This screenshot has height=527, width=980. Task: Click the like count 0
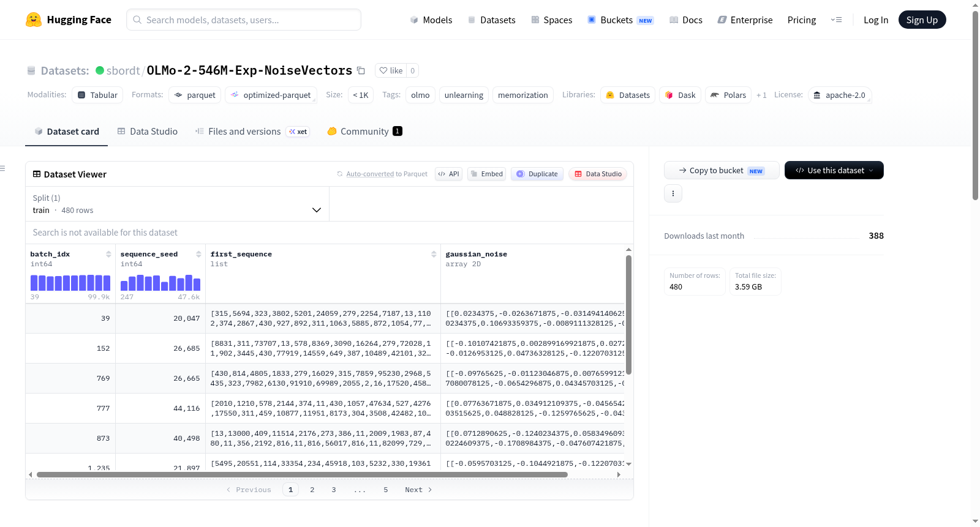pyautogui.click(x=413, y=70)
